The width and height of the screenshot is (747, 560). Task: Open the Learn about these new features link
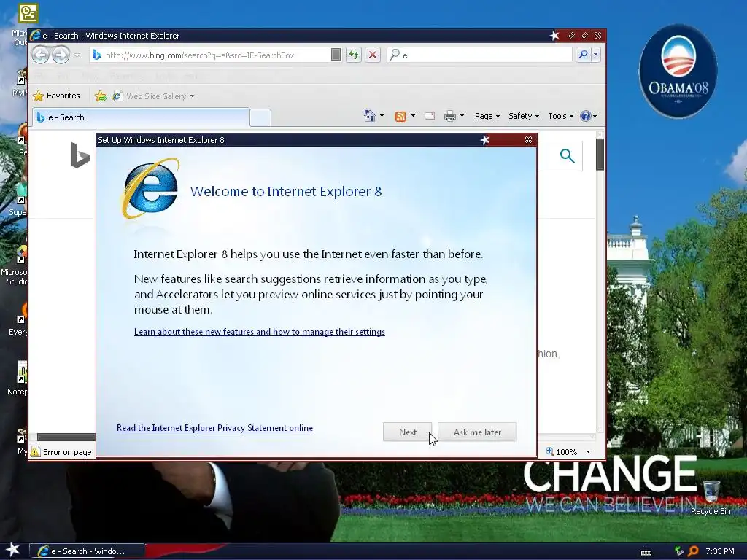click(260, 332)
